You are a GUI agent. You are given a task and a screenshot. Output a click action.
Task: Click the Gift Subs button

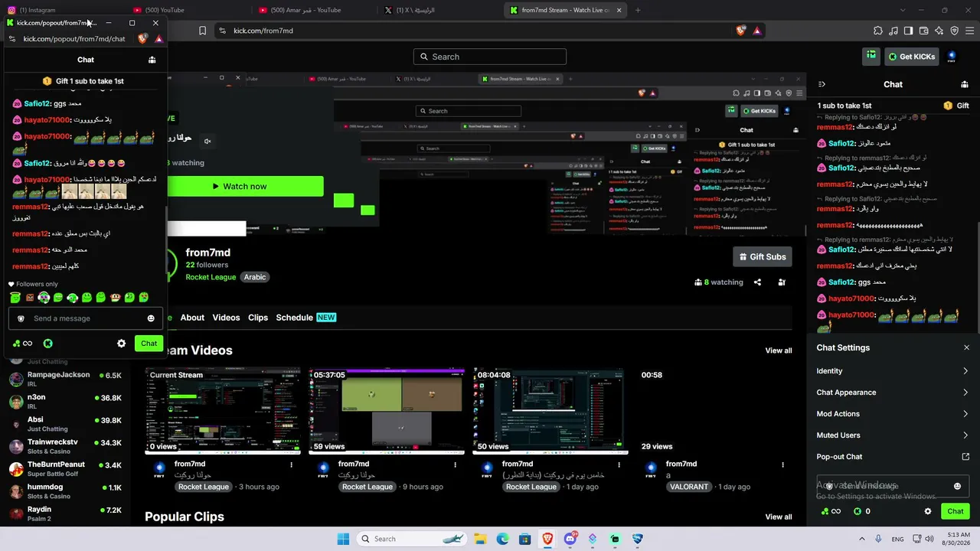[x=763, y=256]
